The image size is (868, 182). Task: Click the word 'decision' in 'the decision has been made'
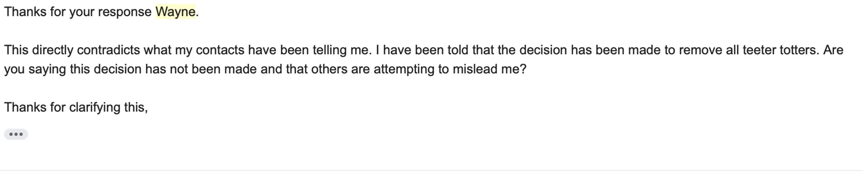543,50
